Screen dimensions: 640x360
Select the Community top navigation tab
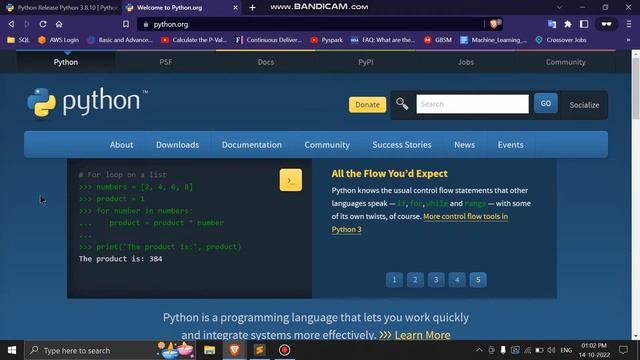tap(566, 62)
